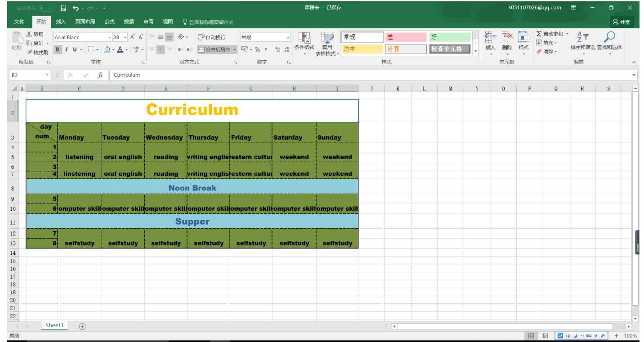Toggle Underline formatting button

coord(75,49)
